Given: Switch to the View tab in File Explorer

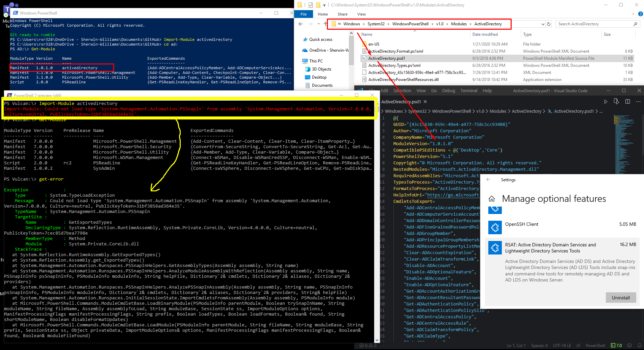Looking at the screenshot, I should [361, 14].
